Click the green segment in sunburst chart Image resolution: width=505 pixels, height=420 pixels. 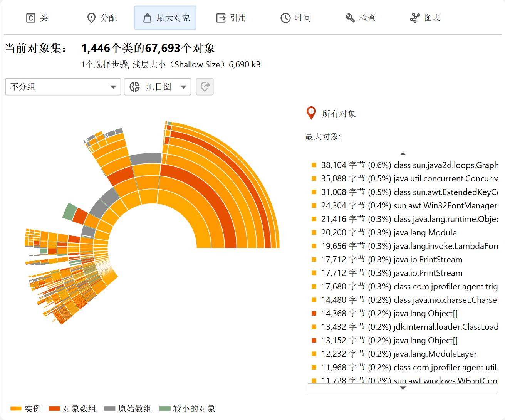(70, 212)
